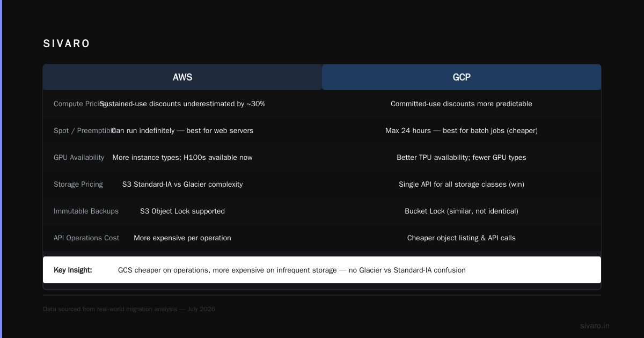The width and height of the screenshot is (644, 338).
Task: Click 'Single API for all storage classes (win)'
Action: 462,184
